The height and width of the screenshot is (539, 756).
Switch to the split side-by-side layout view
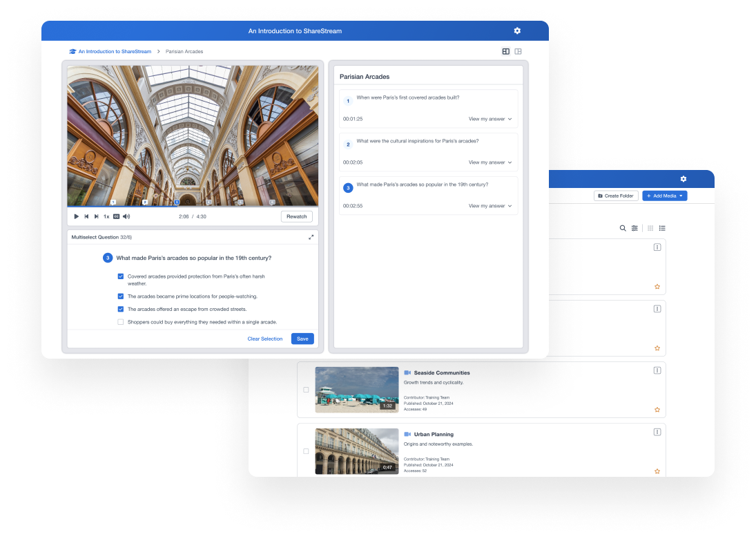tap(505, 51)
